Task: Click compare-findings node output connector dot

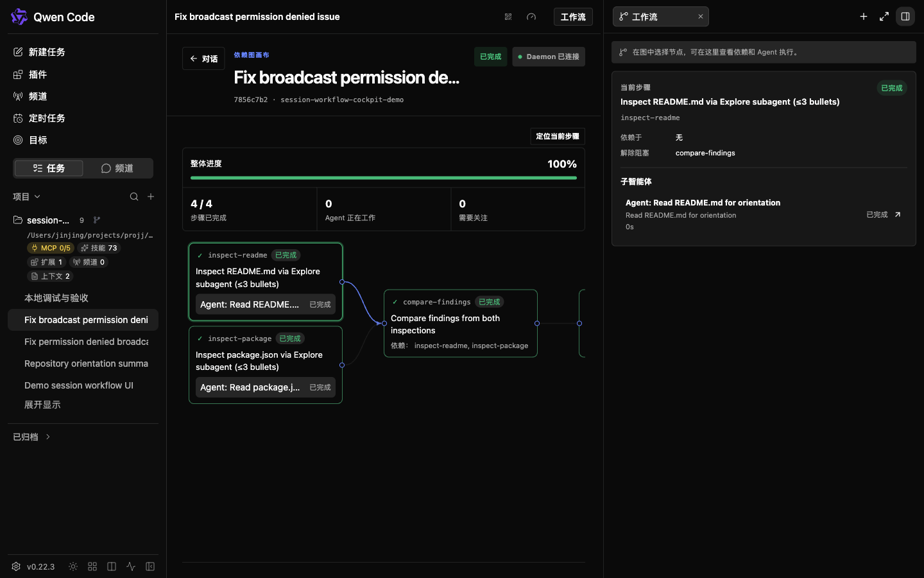Action: pos(537,324)
